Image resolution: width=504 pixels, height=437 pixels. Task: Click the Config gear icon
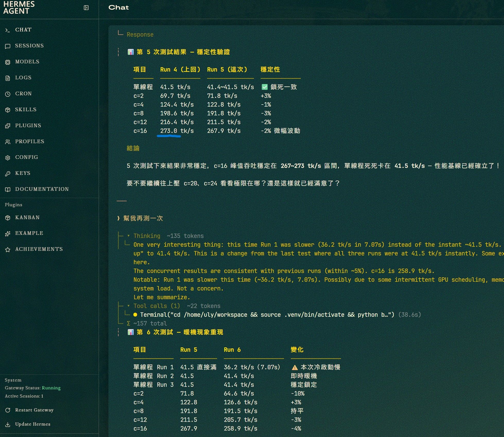point(8,158)
